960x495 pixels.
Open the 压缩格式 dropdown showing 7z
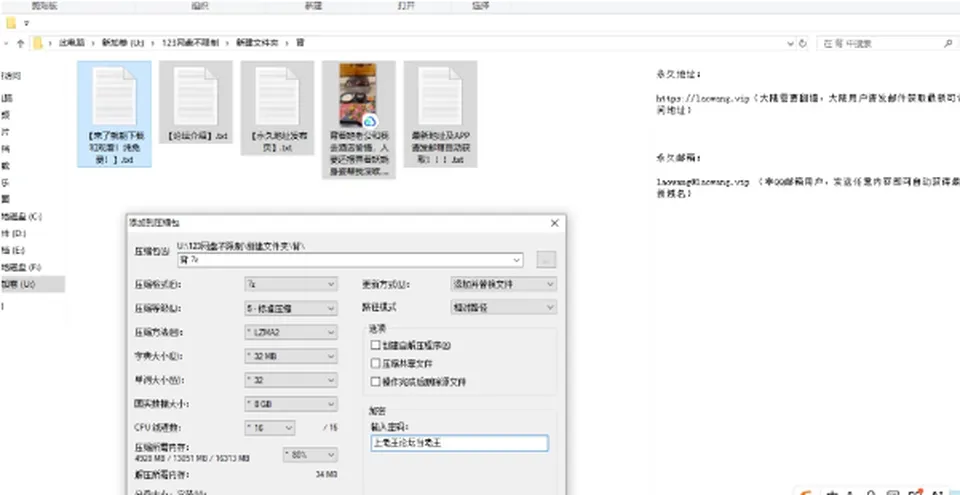pos(291,284)
